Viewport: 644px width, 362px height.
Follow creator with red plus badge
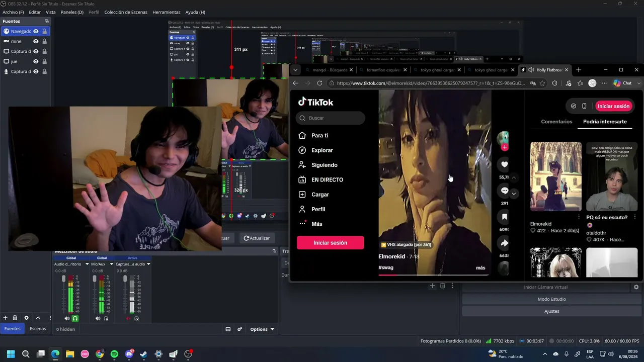pyautogui.click(x=505, y=147)
